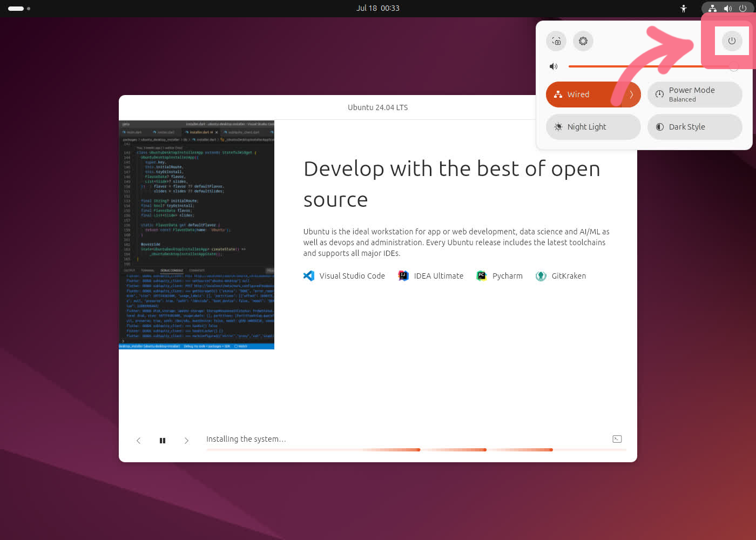This screenshot has height=540, width=756.
Task: Open the Power Mode Balanced menu
Action: coord(694,94)
